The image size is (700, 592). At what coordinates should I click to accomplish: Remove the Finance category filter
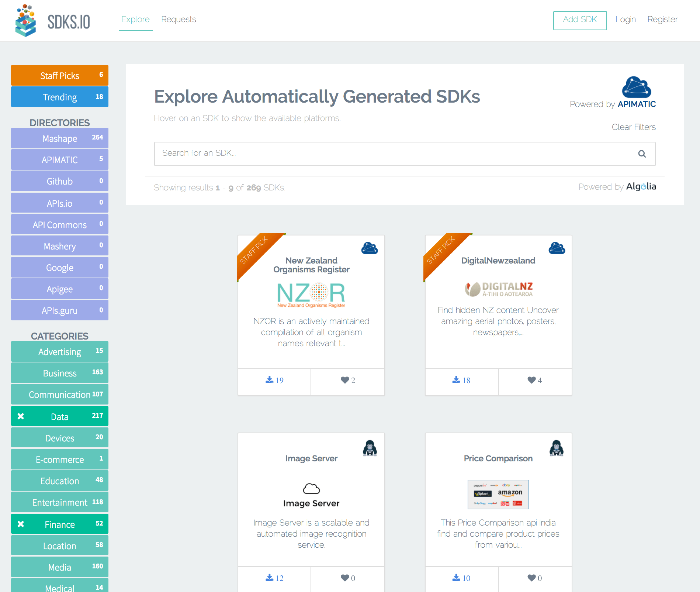pos(20,524)
